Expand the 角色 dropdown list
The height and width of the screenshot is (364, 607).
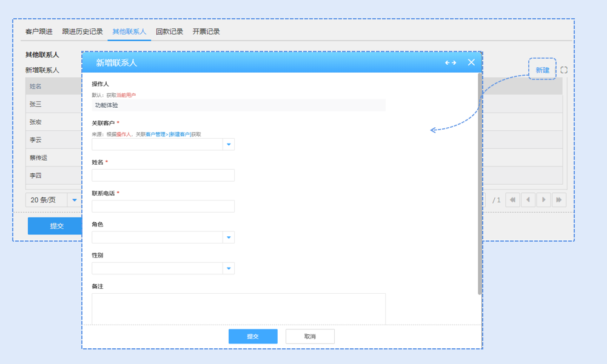[x=228, y=237]
